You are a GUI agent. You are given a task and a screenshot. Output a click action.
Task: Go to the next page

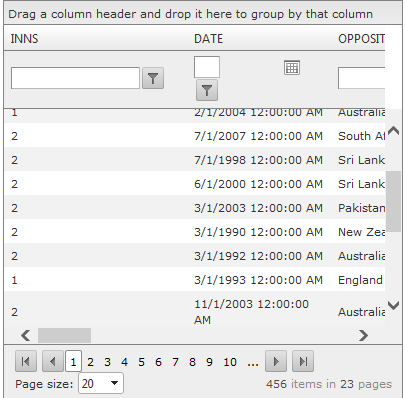[x=276, y=361]
